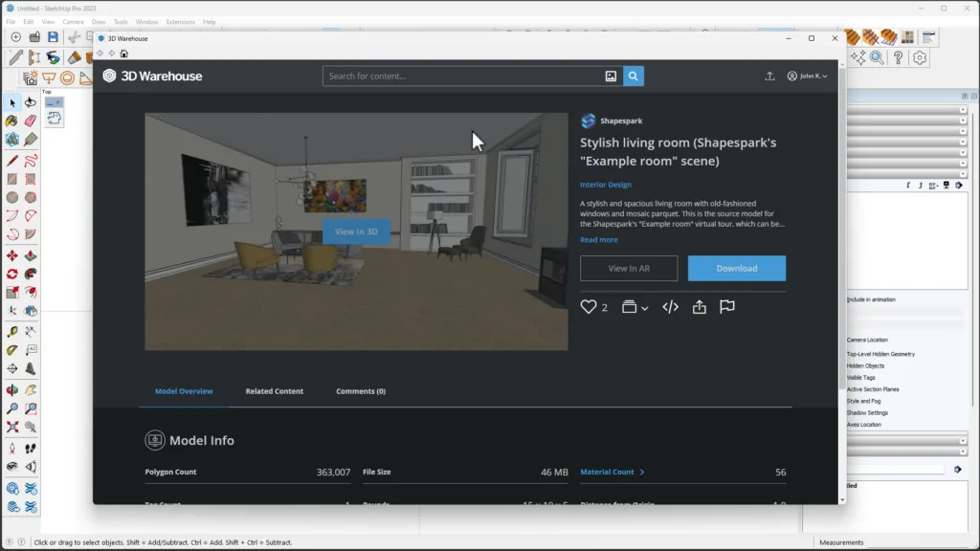The width and height of the screenshot is (980, 551).
Task: Click the Search for content field
Action: coord(459,77)
